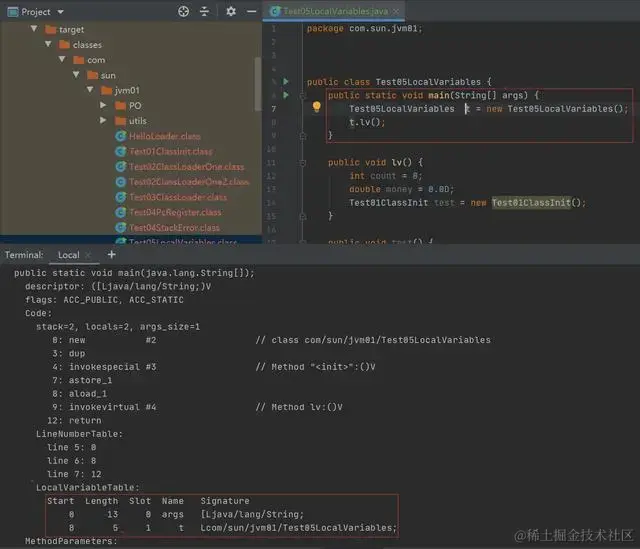This screenshot has width=640, height=549.
Task: Click the highlighted Test01ClassInit constructor call
Action: (531, 202)
